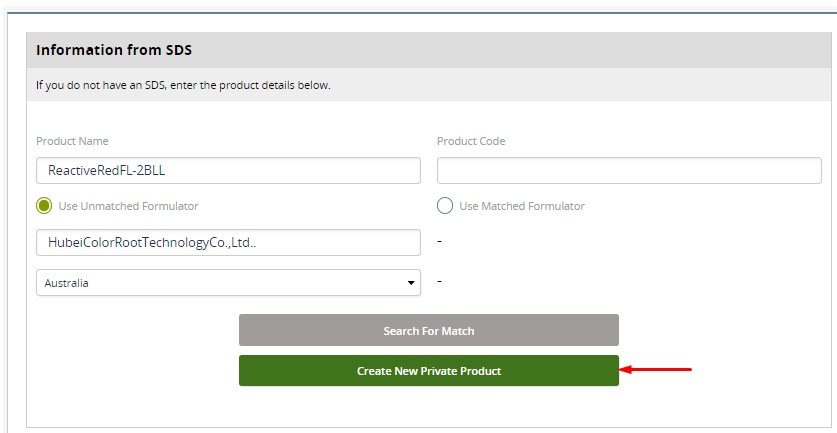
Task: Click the Product Code field label
Action: [471, 141]
